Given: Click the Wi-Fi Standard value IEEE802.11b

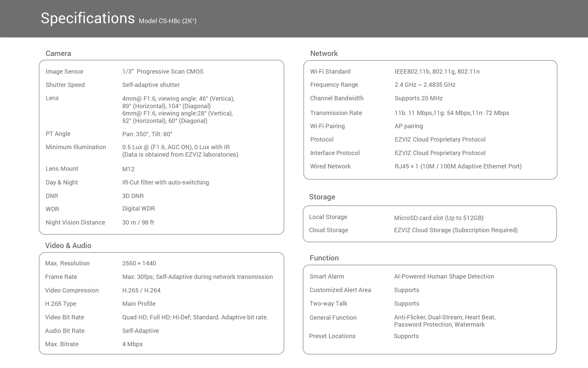Looking at the screenshot, I should pos(412,72).
